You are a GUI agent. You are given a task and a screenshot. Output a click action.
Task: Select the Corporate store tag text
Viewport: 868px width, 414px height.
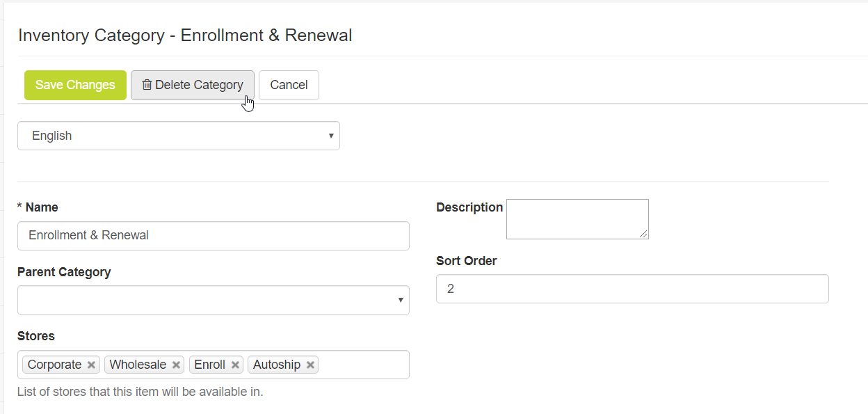[55, 365]
